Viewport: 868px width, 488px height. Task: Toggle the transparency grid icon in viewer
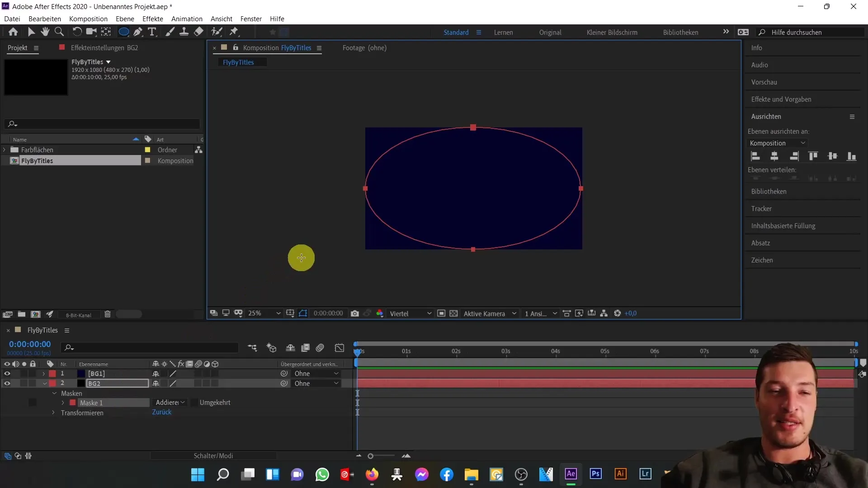click(453, 313)
